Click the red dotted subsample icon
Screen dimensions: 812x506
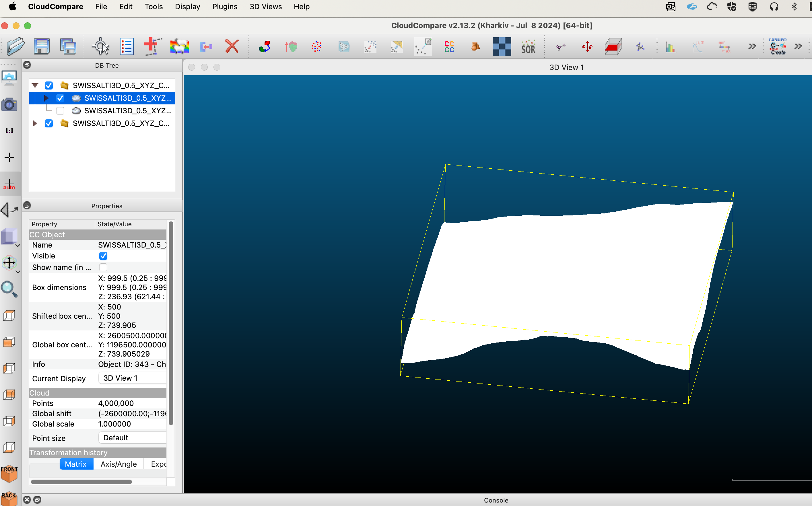pos(317,46)
